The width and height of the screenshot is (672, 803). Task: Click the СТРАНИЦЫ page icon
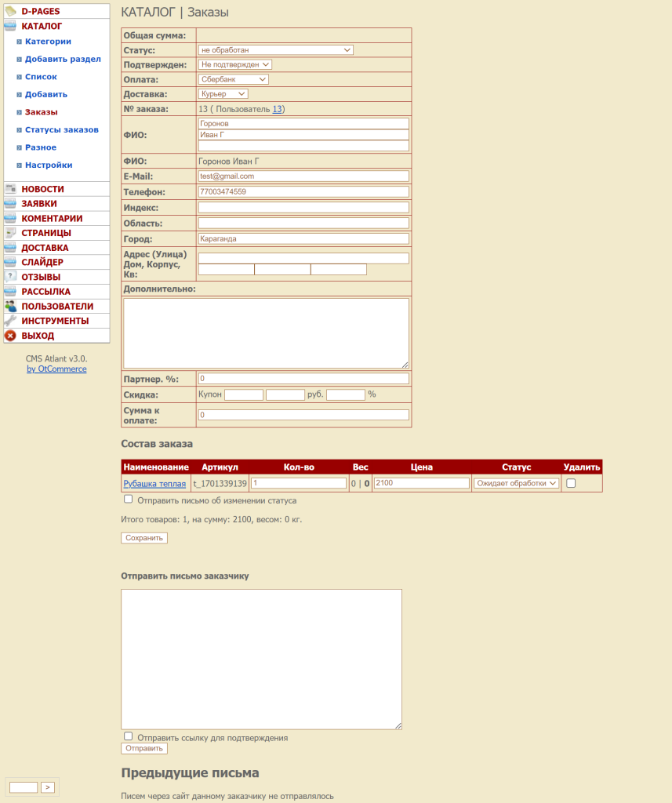click(10, 232)
